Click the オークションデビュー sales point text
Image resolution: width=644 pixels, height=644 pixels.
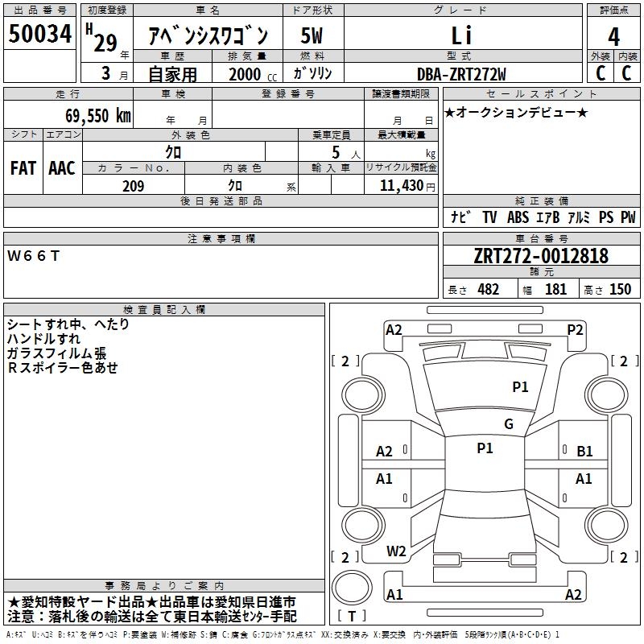tap(516, 112)
